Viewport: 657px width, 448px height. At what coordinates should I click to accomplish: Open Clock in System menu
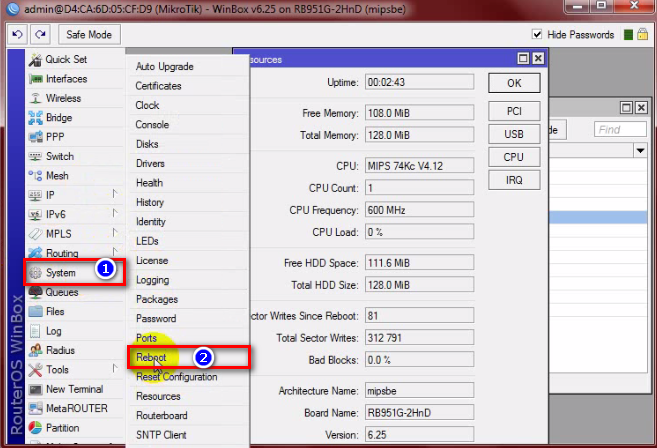pyautogui.click(x=147, y=105)
